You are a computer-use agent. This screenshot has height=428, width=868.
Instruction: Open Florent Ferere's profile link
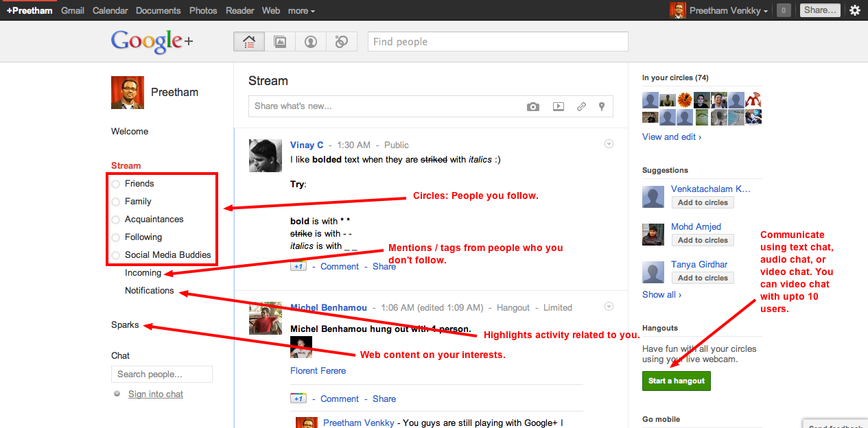tap(318, 370)
